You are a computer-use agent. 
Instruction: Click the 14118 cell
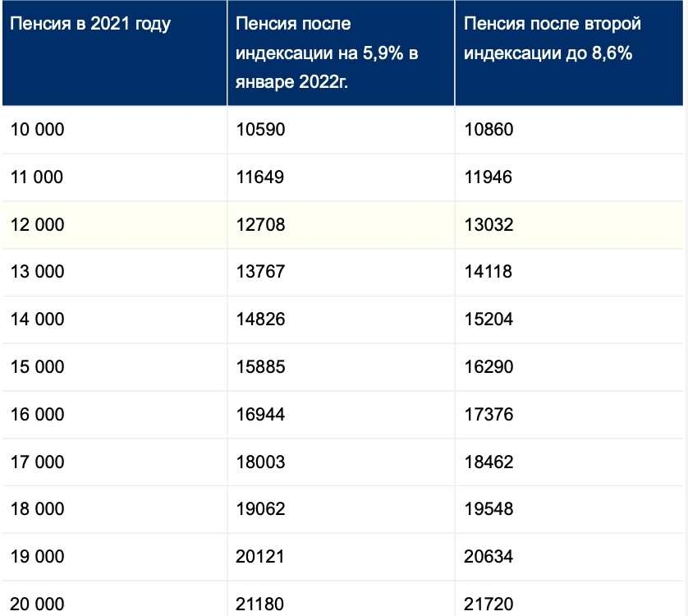point(488,272)
